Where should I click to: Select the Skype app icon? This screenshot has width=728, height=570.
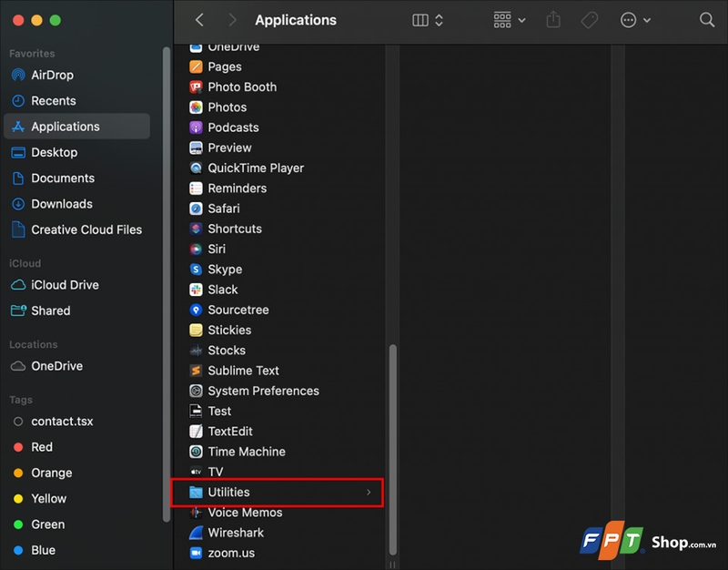(x=196, y=270)
